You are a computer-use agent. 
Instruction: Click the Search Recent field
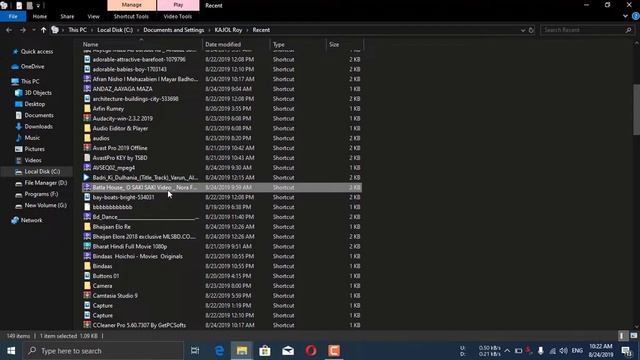click(582, 30)
